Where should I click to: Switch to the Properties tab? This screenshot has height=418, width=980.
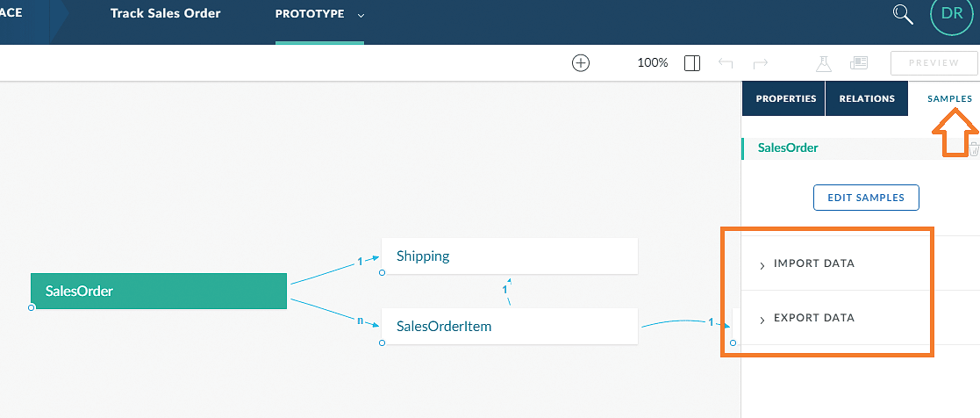[x=785, y=98]
